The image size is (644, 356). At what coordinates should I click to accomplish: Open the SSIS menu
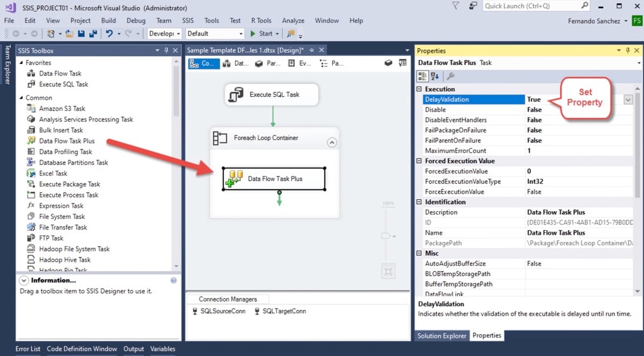pyautogui.click(x=188, y=21)
